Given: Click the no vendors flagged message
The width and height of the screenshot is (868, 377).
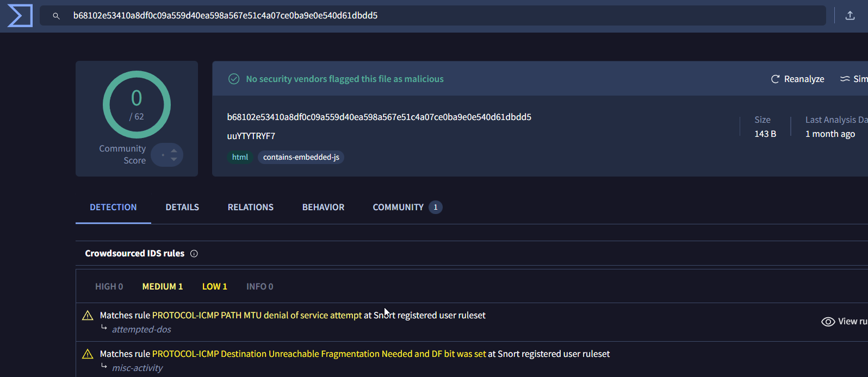Looking at the screenshot, I should pos(345,79).
